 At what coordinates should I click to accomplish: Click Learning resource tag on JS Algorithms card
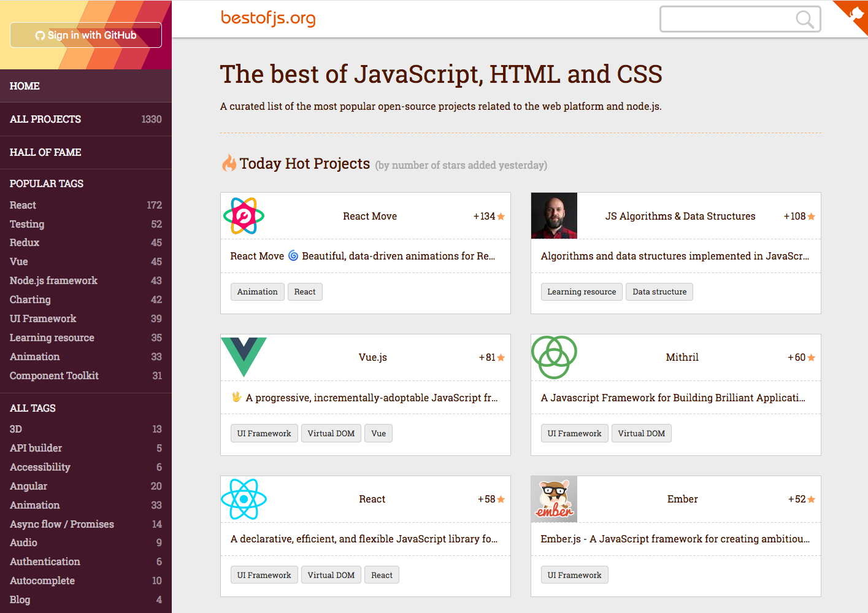582,291
